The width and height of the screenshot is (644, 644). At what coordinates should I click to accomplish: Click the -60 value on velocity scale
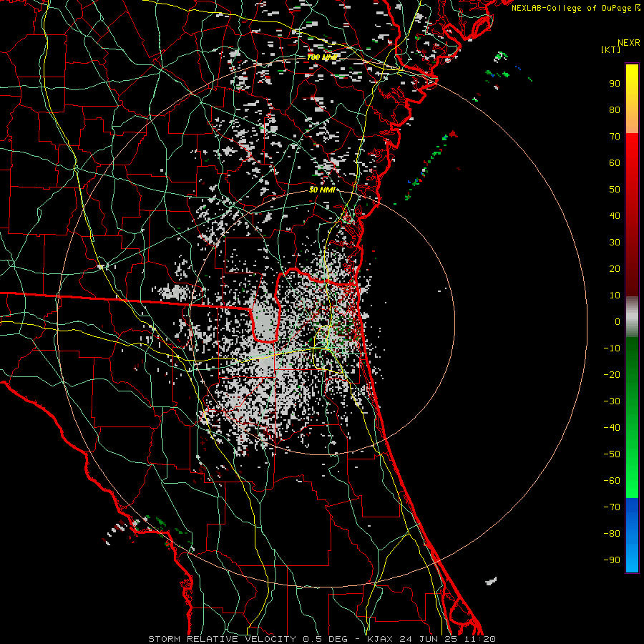click(612, 481)
